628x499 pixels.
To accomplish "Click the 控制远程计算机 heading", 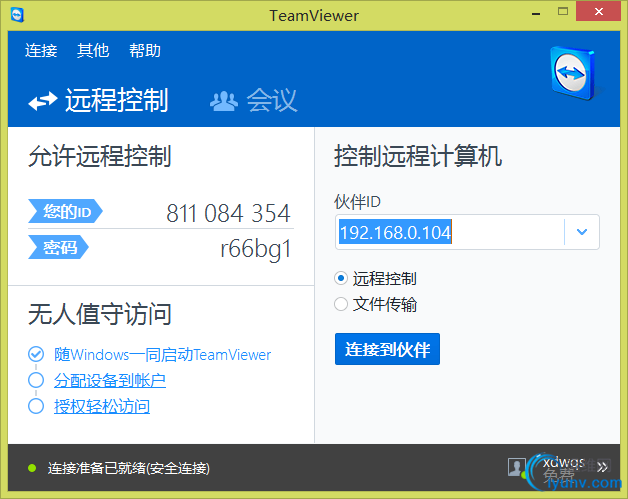I will click(x=418, y=156).
